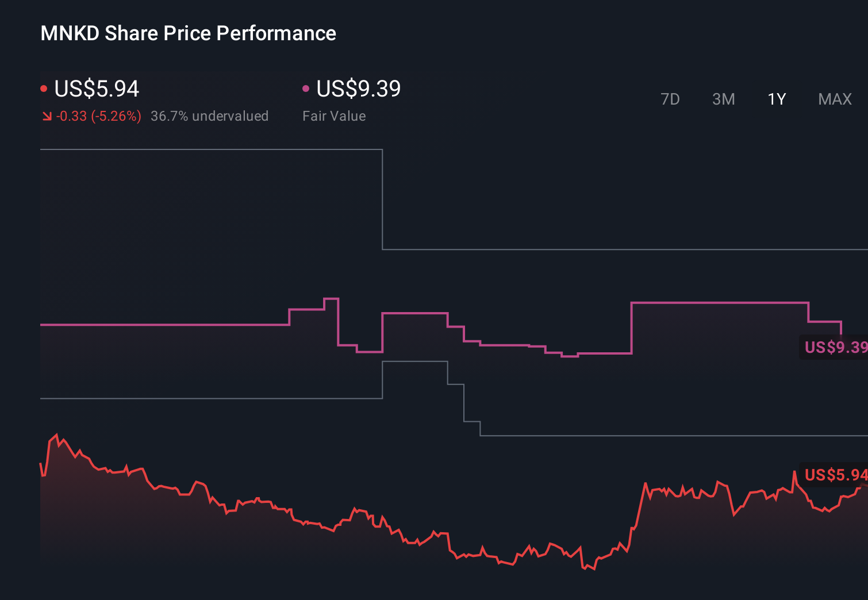Screen dimensions: 868x600
Task: Switch to the 3M time range
Action: 724,99
